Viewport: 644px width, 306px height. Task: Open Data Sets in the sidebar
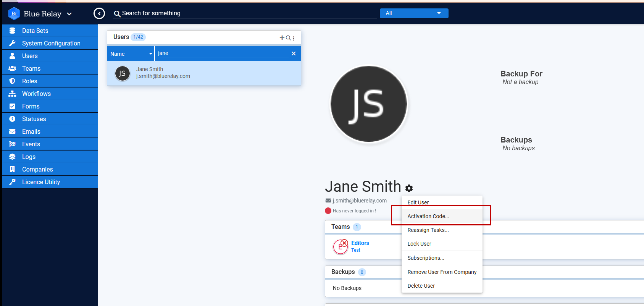click(x=50, y=31)
